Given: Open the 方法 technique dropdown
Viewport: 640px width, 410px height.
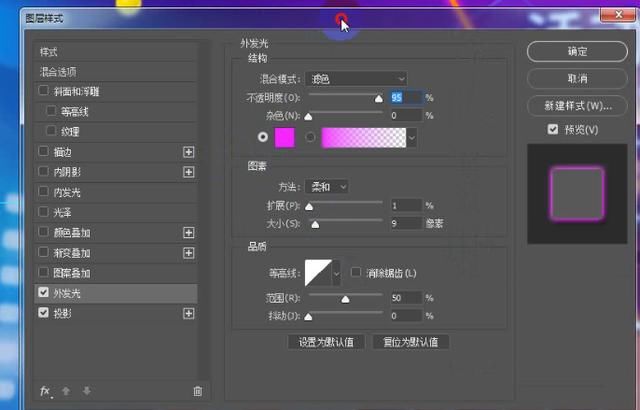Looking at the screenshot, I should [x=327, y=187].
